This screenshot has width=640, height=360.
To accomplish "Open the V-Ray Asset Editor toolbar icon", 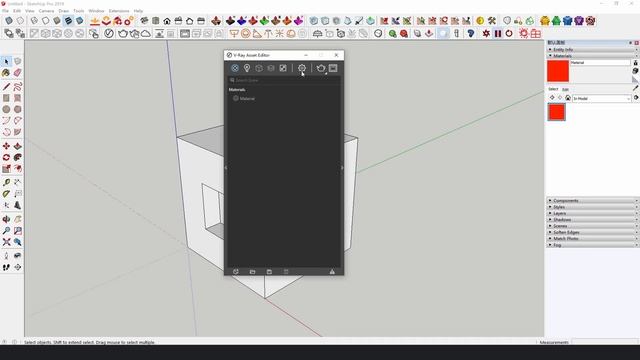I will (109, 33).
